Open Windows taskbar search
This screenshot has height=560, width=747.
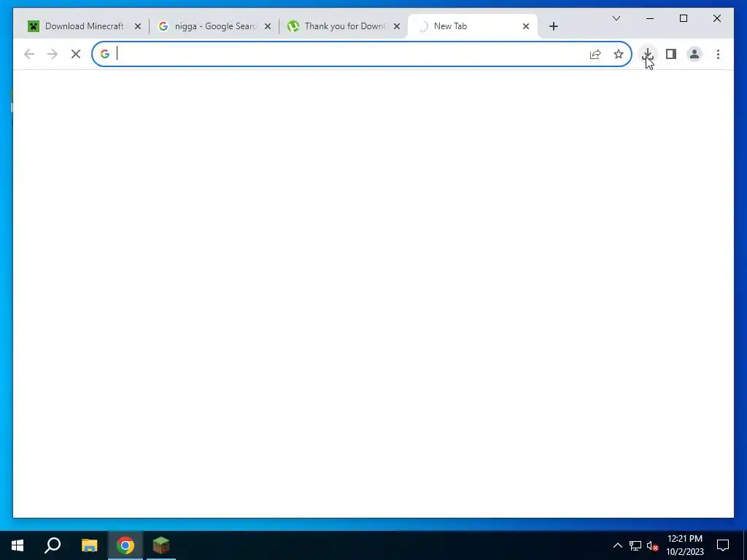click(53, 545)
